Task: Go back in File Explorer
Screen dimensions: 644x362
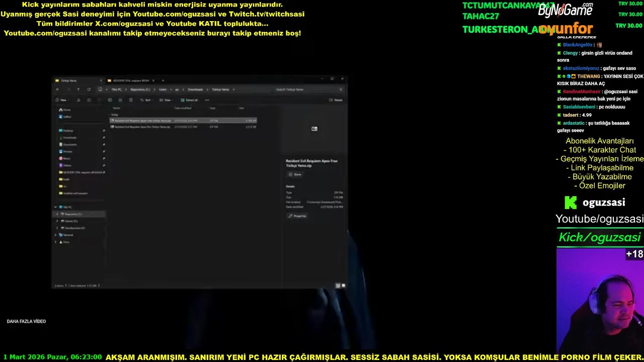Action: pyautogui.click(x=57, y=89)
